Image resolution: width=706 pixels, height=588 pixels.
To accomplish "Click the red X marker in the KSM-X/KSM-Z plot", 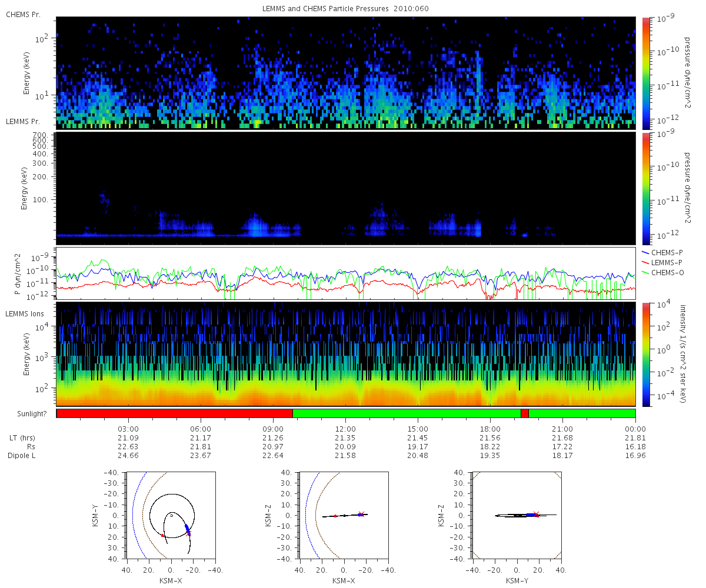I will (x=362, y=513).
